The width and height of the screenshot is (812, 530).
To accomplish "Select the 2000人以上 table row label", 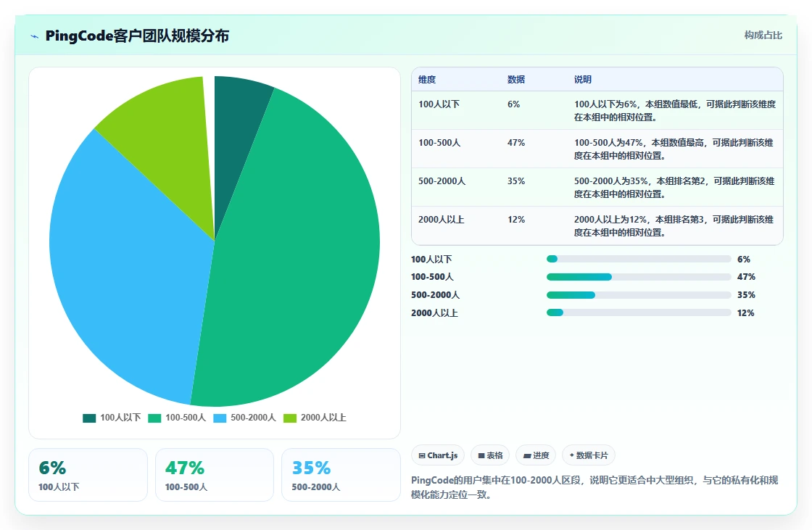I will (442, 220).
